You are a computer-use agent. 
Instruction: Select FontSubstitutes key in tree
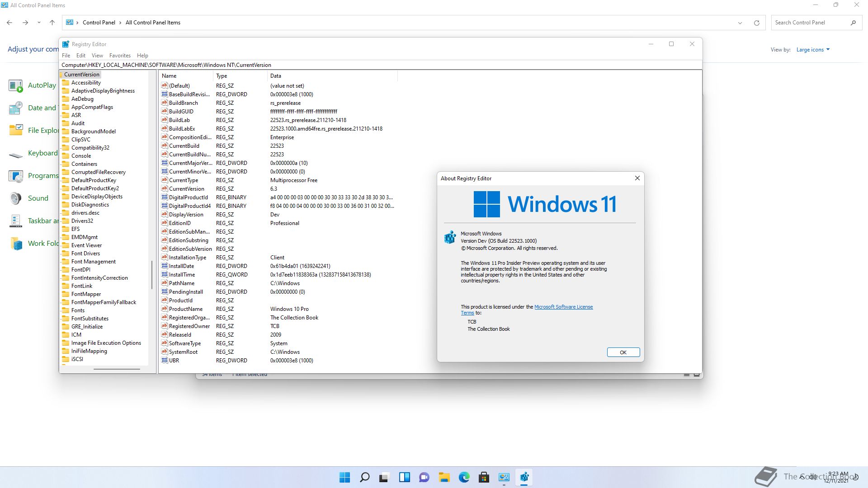coord(90,319)
